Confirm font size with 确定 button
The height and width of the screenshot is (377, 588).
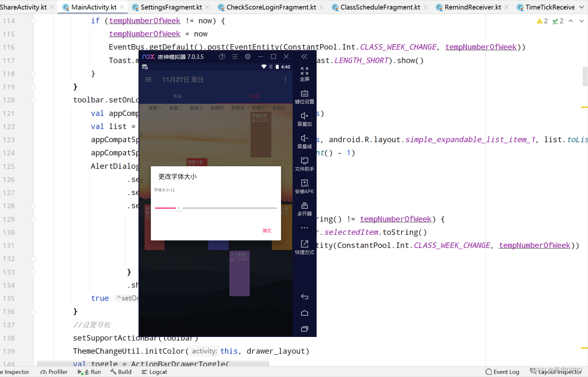[x=267, y=231]
